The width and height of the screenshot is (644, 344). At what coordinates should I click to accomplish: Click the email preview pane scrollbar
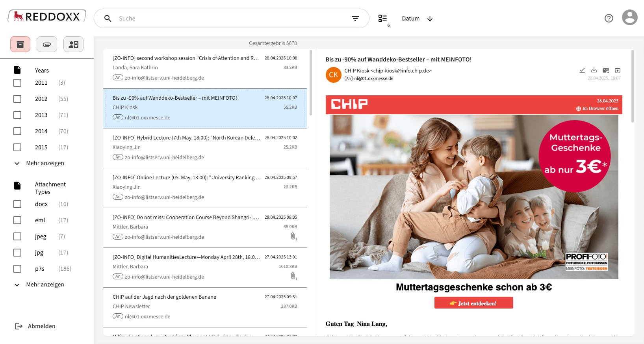pos(633,86)
